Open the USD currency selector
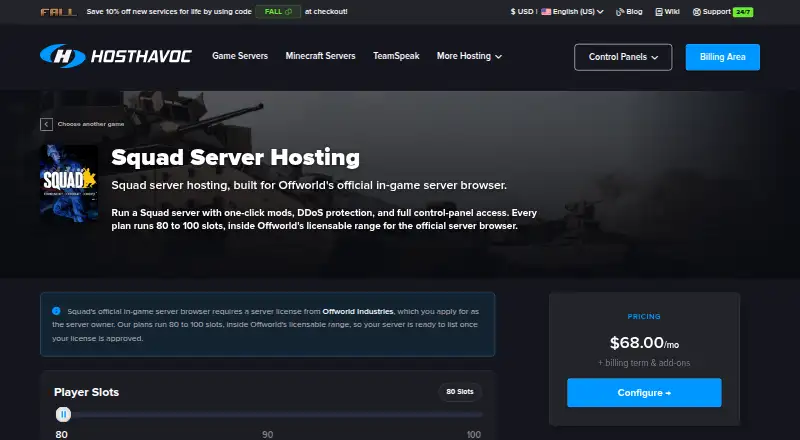800x440 pixels. 521,12
